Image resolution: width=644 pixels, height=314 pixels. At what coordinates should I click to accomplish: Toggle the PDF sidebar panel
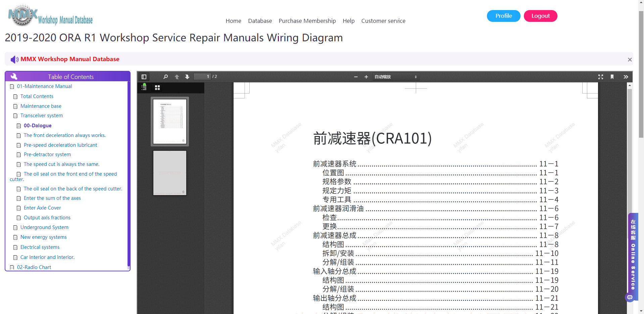[144, 77]
